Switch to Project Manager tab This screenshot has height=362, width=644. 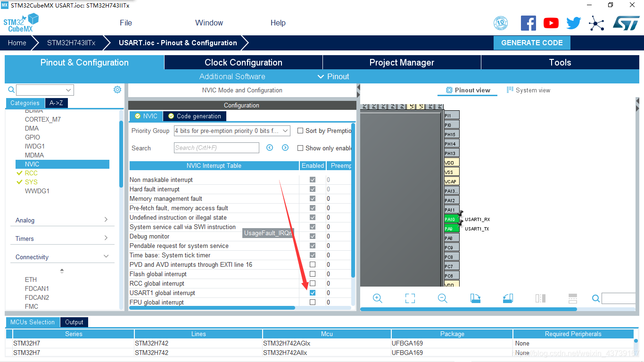coord(402,62)
